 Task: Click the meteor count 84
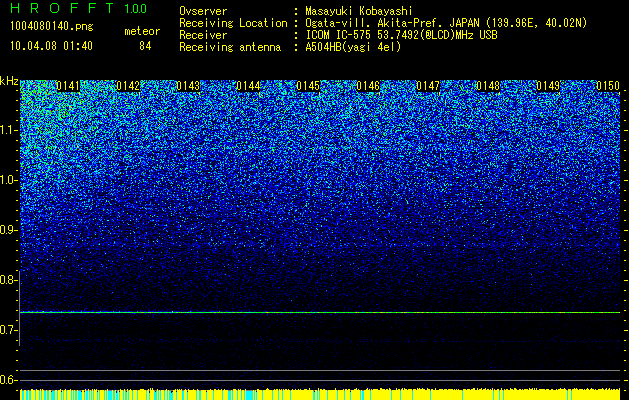pyautogui.click(x=145, y=46)
